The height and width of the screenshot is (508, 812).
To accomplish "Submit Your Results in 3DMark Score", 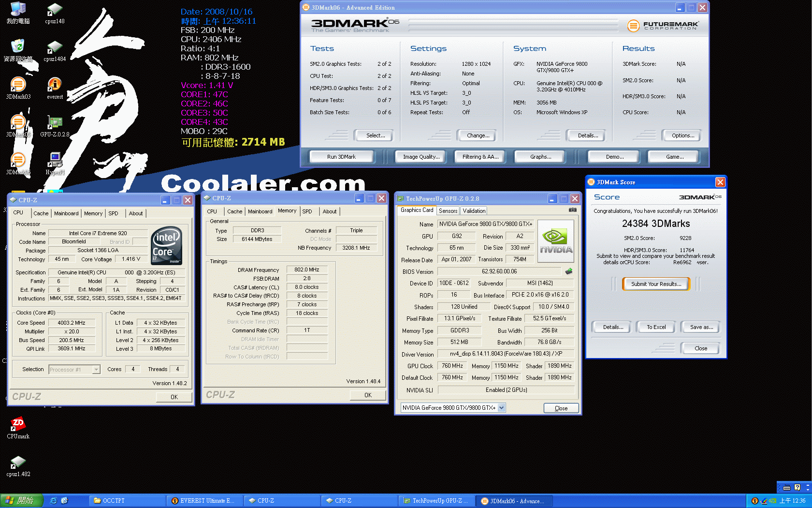I will point(656,284).
